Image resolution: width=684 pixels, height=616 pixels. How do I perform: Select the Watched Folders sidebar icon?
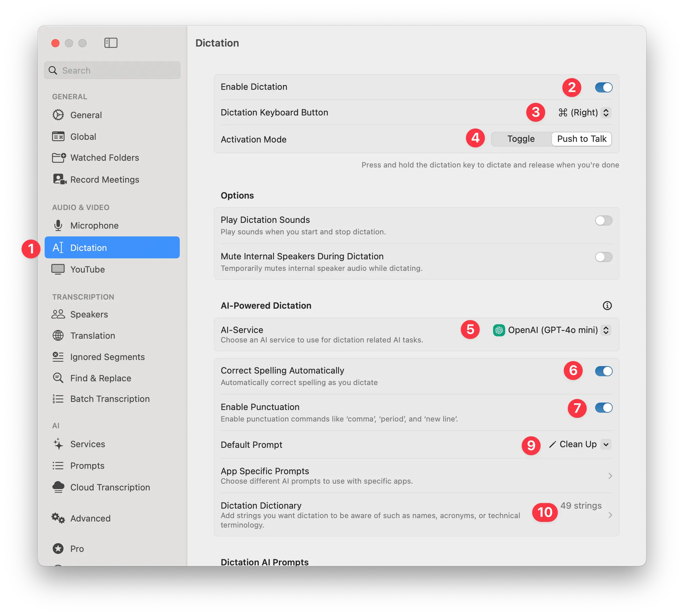[x=59, y=158]
